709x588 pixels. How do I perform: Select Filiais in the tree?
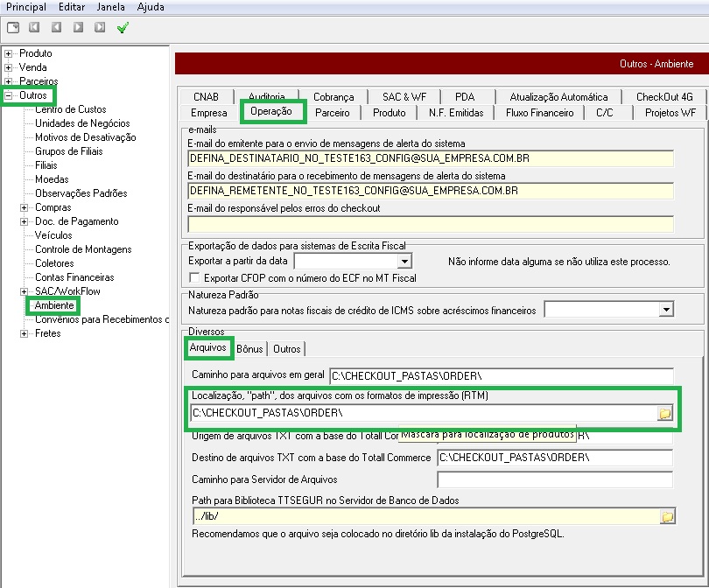click(x=46, y=165)
